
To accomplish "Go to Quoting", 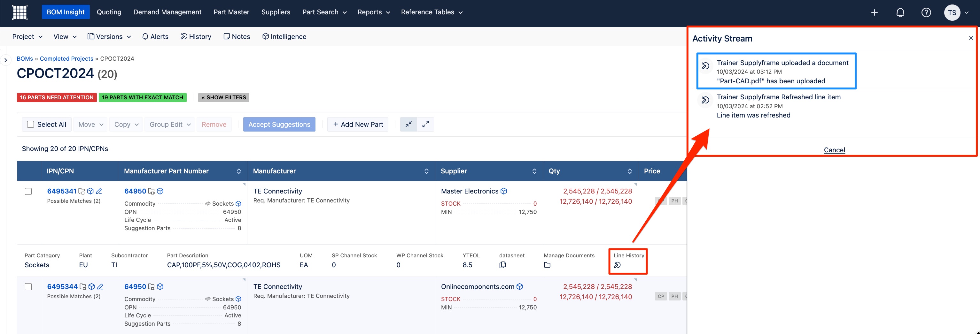I will coord(109,12).
